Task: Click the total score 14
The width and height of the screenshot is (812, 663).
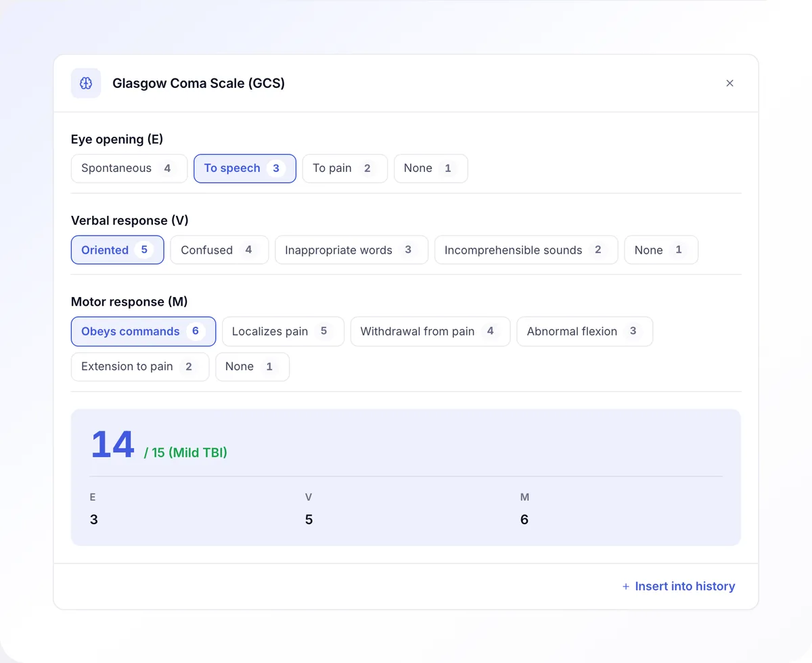Action: 112,444
